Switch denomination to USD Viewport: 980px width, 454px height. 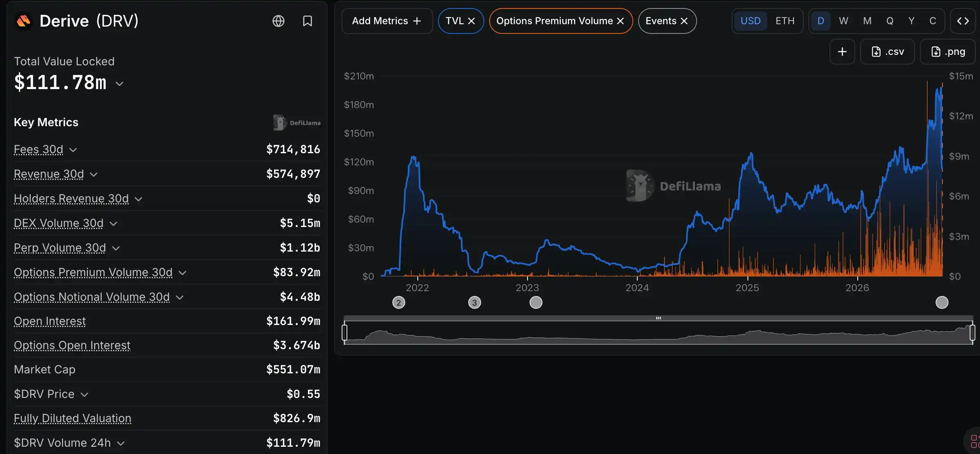point(750,21)
